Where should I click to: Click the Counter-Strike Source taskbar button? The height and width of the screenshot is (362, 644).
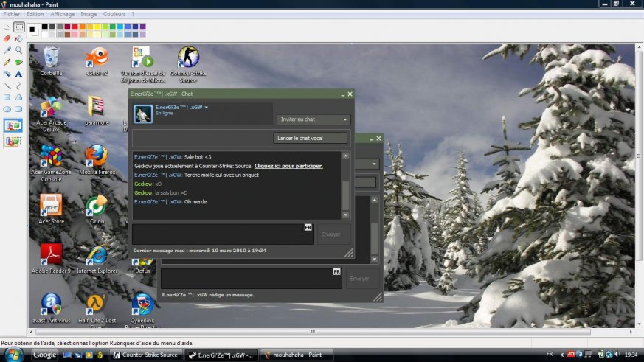[x=145, y=355]
